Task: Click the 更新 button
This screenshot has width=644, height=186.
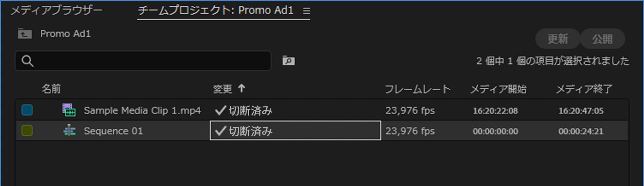Action: 557,39
